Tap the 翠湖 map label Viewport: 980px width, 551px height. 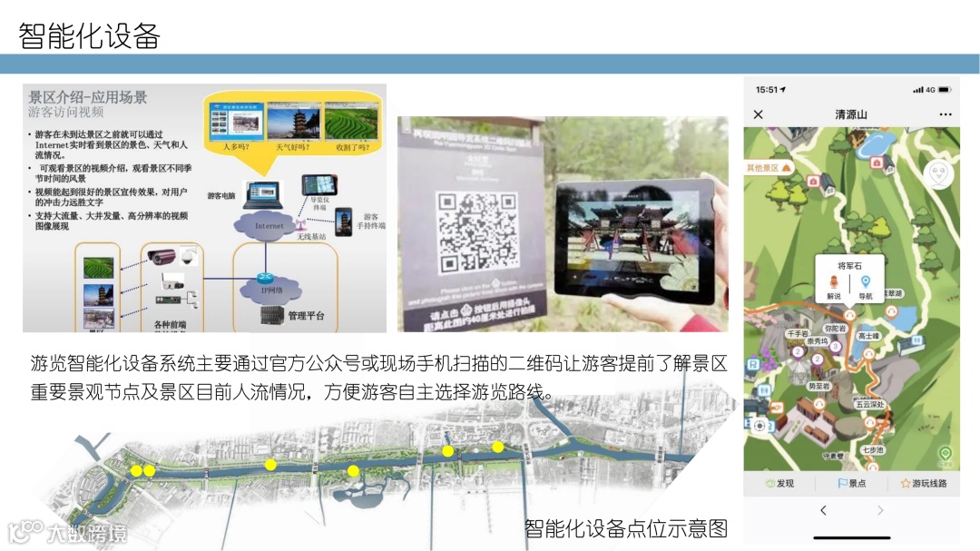(x=894, y=292)
